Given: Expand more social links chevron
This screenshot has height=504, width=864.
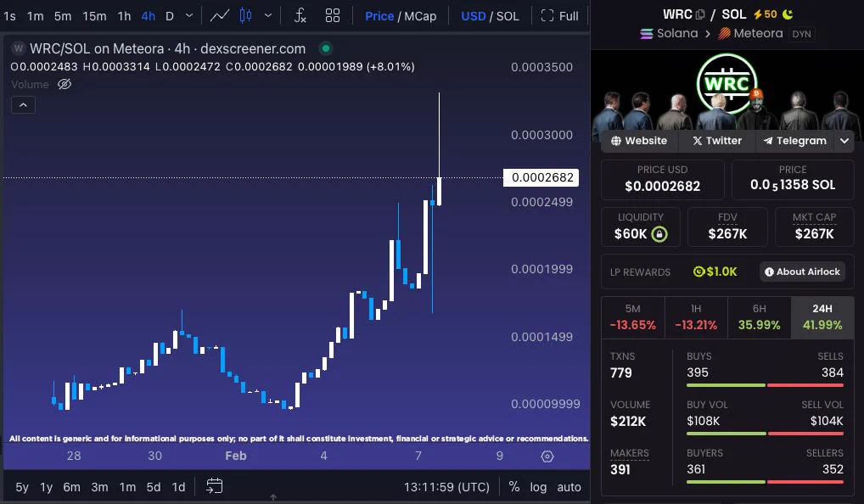Looking at the screenshot, I should click(x=844, y=141).
